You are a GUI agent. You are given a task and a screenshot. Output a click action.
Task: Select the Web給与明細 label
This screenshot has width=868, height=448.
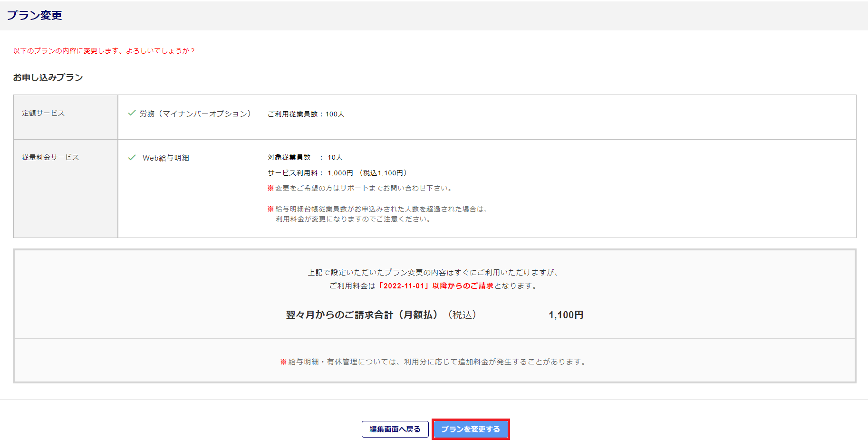point(166,158)
